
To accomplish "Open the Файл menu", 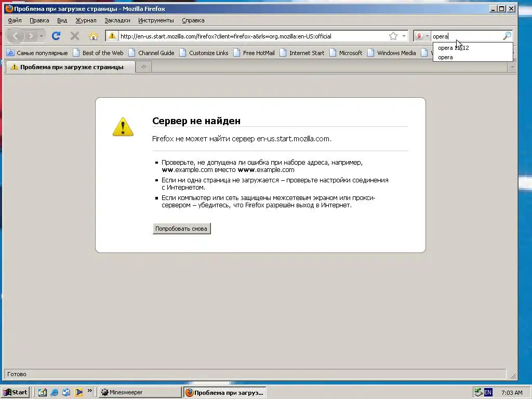I will point(15,20).
